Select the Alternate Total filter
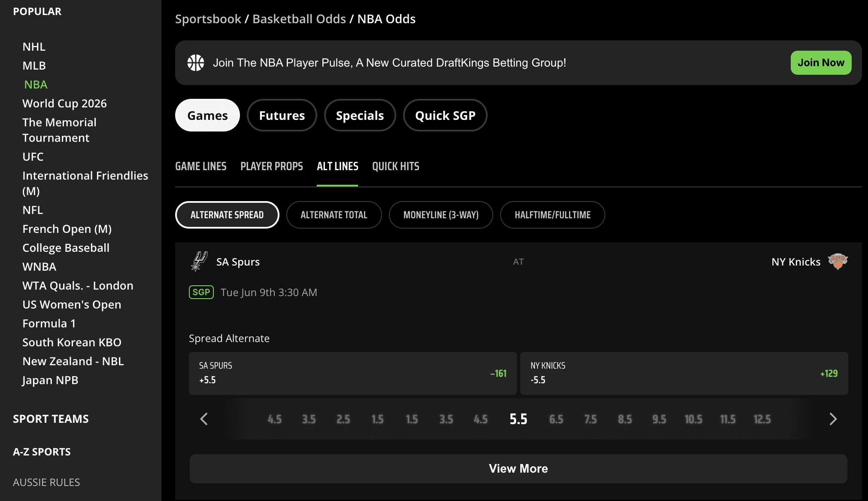Viewport: 868px width, 501px height. [334, 215]
